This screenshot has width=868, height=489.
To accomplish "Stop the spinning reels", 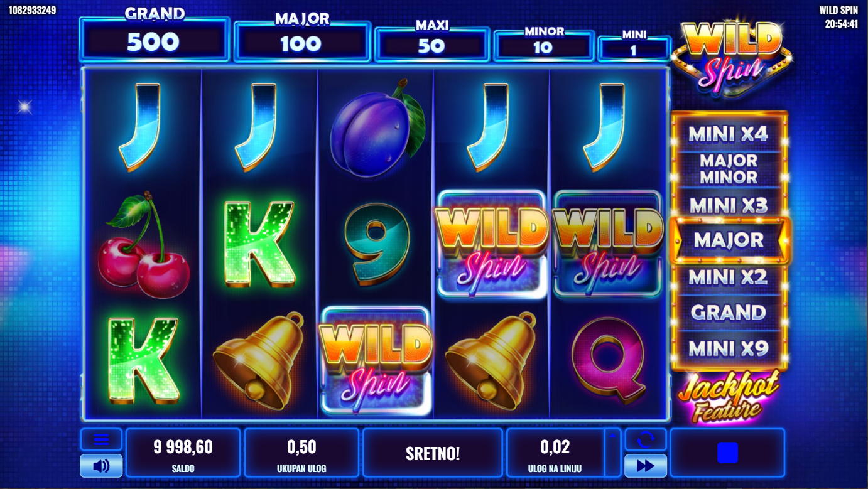I will [x=727, y=453].
